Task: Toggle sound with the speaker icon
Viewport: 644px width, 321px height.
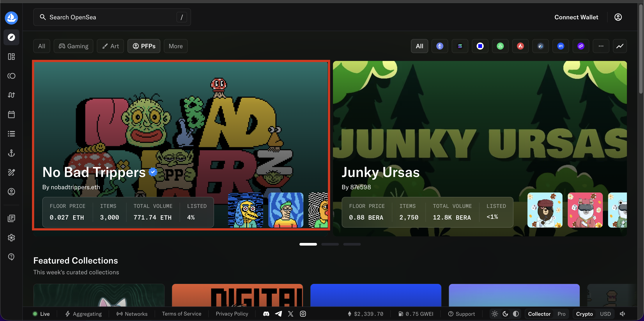Action: click(x=623, y=314)
